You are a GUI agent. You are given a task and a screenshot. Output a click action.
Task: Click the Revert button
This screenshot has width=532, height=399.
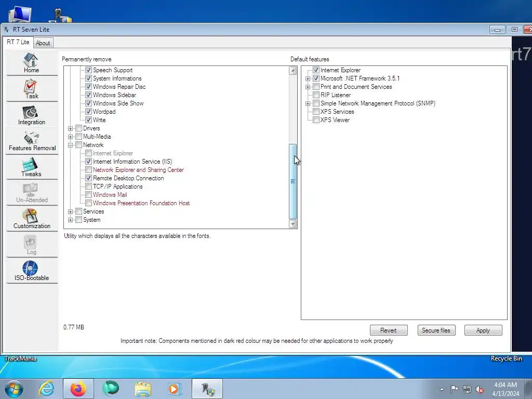tap(389, 330)
